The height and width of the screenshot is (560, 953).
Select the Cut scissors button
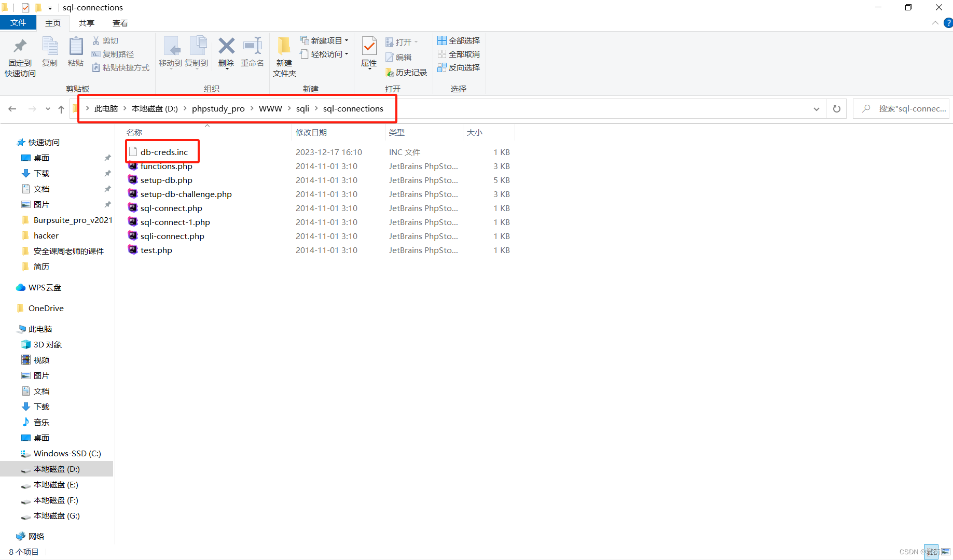(x=105, y=40)
